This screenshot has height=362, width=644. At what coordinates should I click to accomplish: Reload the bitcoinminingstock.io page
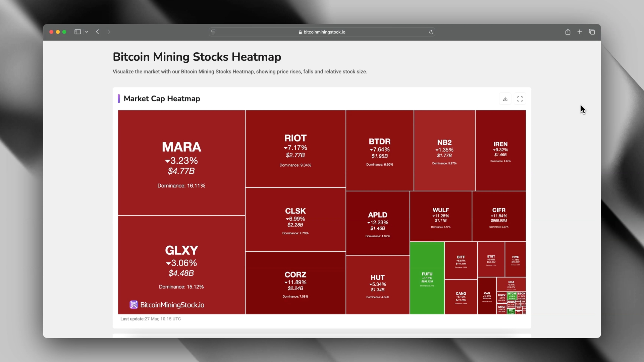(431, 32)
